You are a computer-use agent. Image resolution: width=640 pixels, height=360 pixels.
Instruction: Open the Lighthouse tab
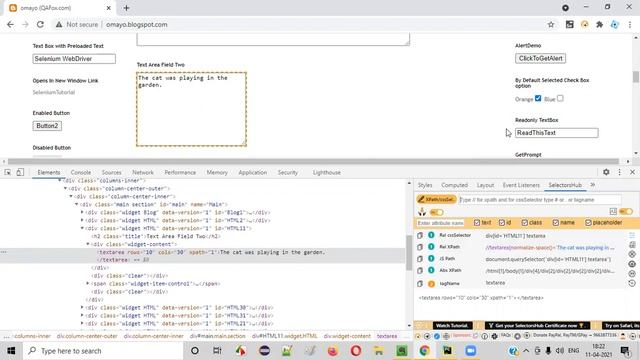(x=327, y=172)
